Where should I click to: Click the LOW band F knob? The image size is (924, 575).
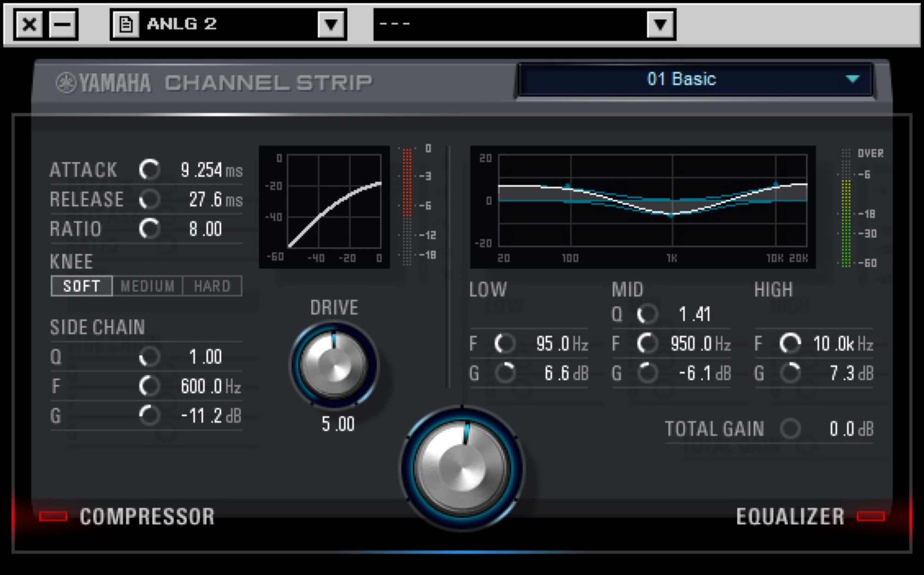(505, 343)
